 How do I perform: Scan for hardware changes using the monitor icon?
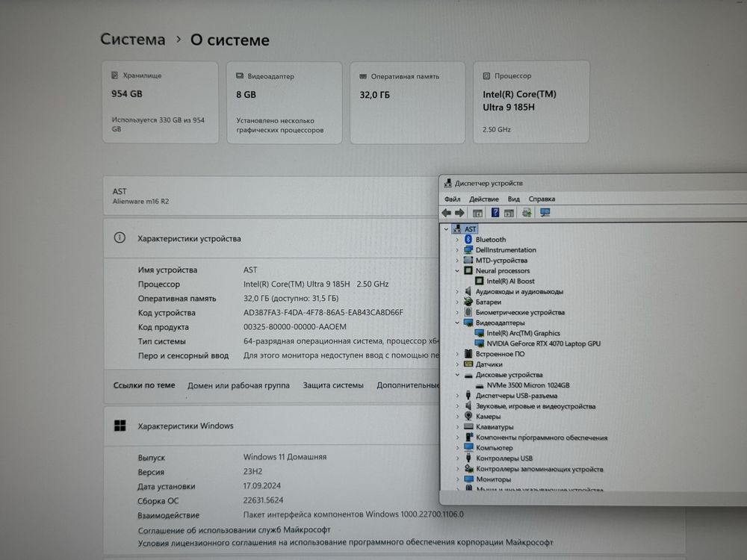pyautogui.click(x=545, y=212)
